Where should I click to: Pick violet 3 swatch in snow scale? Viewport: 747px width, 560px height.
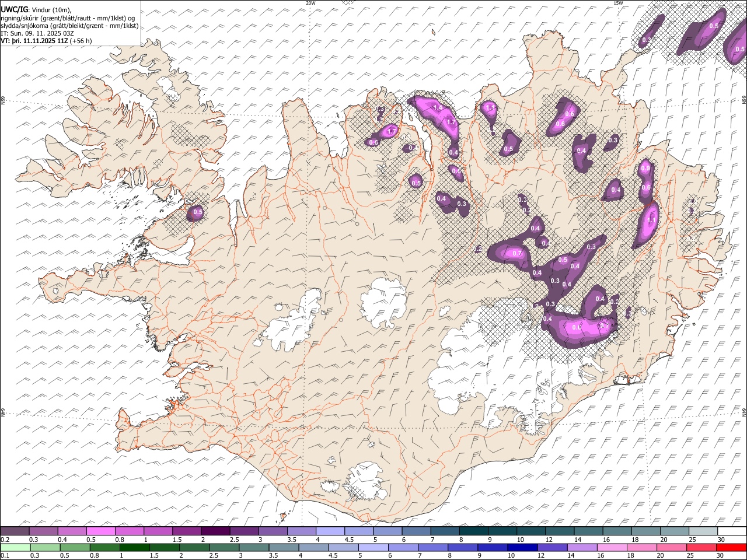tap(273, 531)
